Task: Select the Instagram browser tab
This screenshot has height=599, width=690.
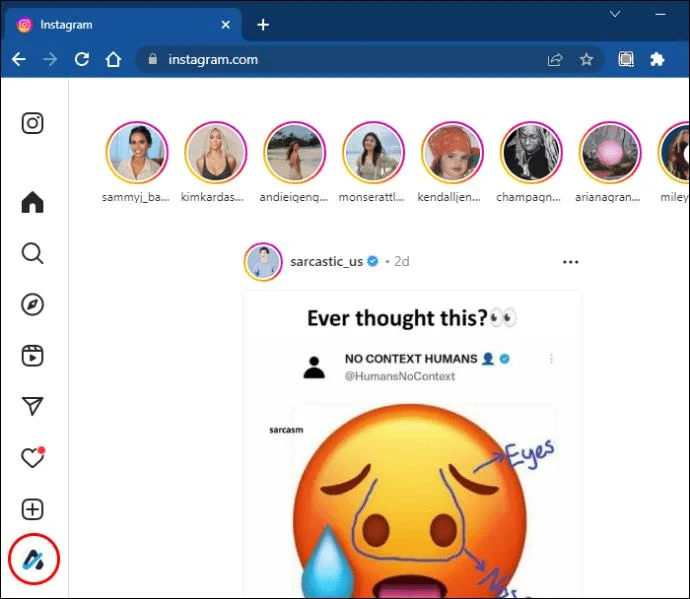Action: 122,25
